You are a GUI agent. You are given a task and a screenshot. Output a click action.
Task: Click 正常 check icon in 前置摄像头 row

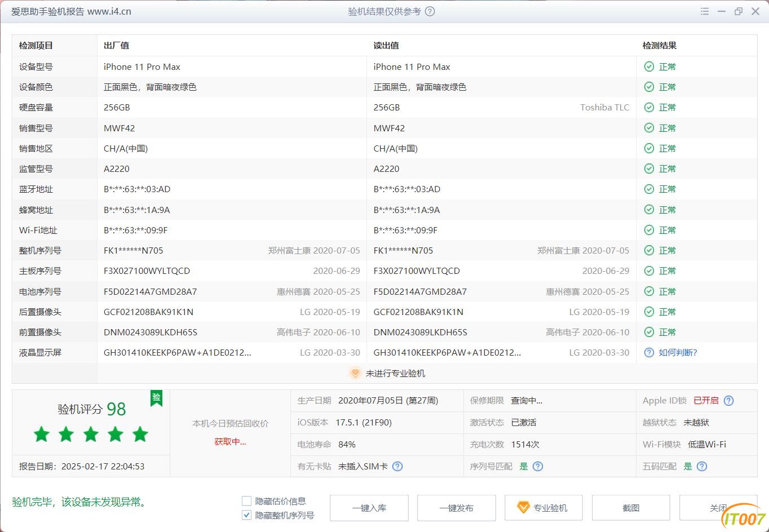pyautogui.click(x=649, y=332)
